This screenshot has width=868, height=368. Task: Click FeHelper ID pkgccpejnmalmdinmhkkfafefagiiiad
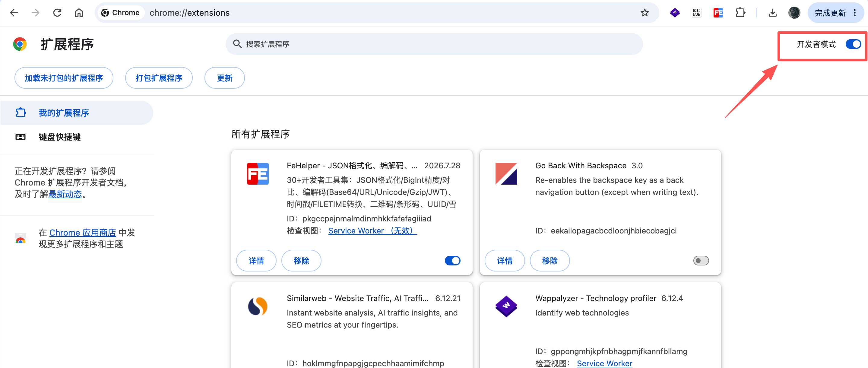coord(367,218)
